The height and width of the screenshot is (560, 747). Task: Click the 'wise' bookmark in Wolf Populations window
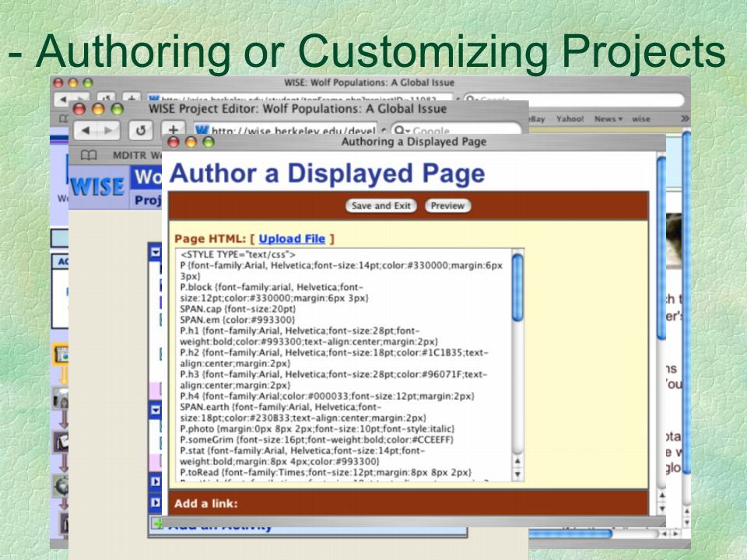click(x=640, y=119)
